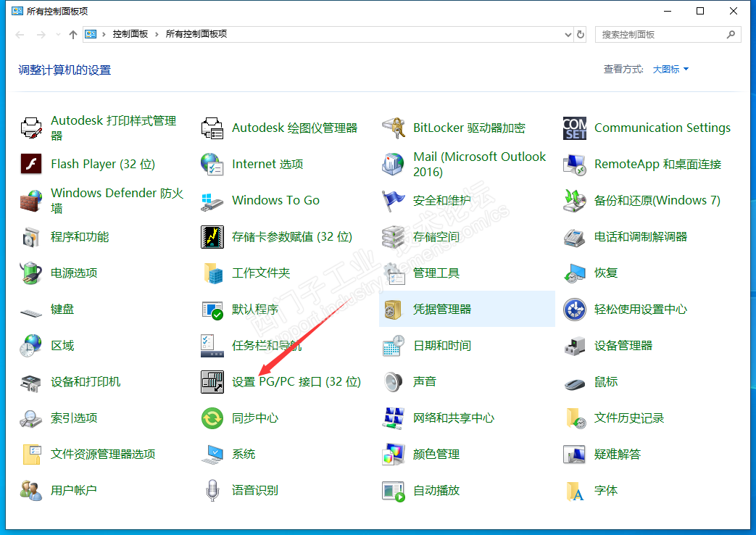Open the 语音识别 microphone icon

212,490
